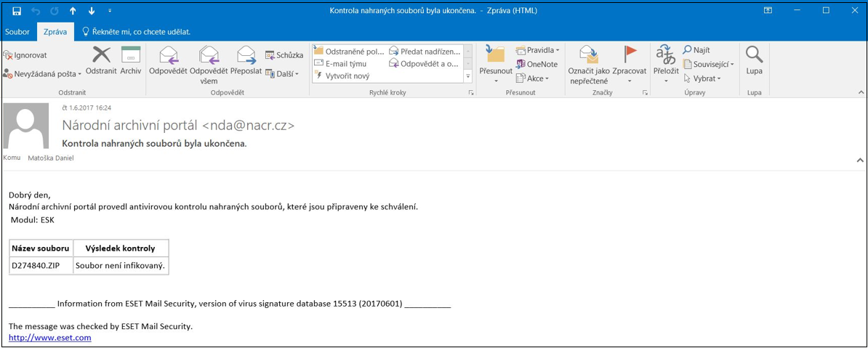
Task: Go to previous item with up arrow
Action: coord(73,10)
